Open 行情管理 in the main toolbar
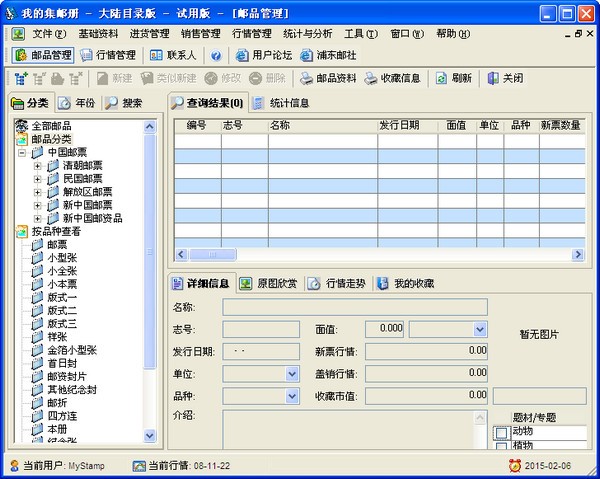600x479 pixels. click(108, 55)
